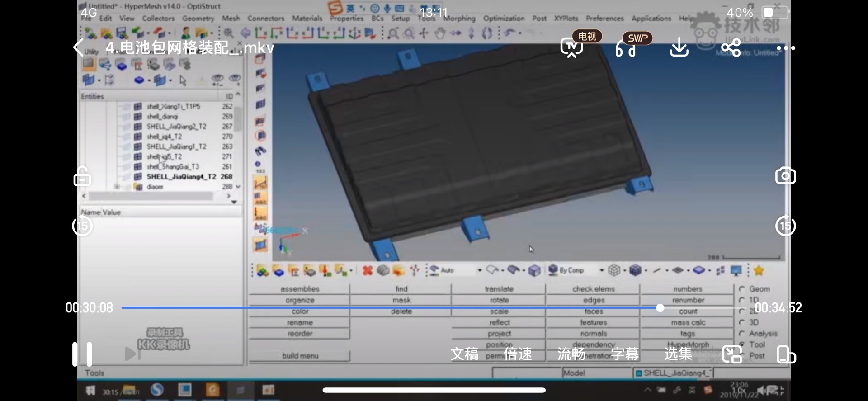This screenshot has height=401, width=868.
Task: Click the arrow selector icon in browser toolbar
Action: [x=183, y=80]
